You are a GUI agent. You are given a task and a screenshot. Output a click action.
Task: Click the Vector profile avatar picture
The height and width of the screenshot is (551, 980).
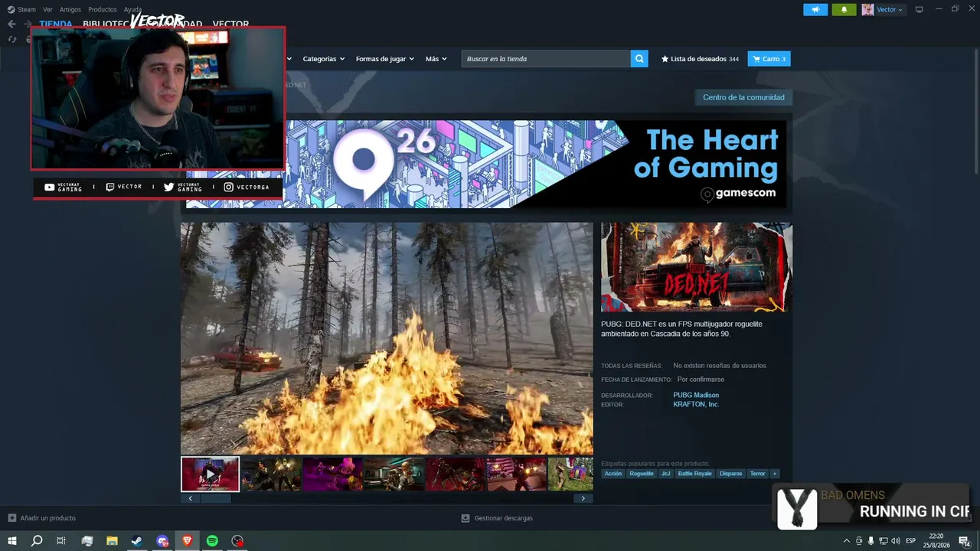[x=867, y=9]
